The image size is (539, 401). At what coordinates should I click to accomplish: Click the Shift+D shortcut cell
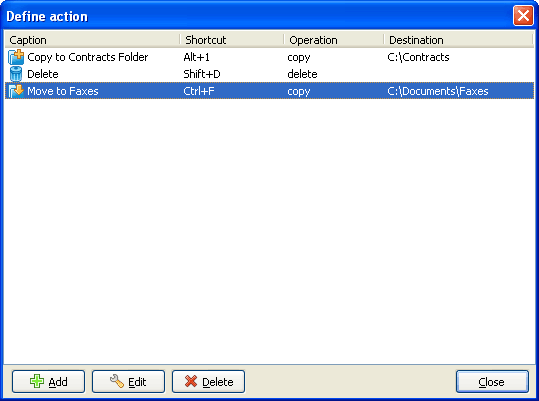tap(202, 74)
